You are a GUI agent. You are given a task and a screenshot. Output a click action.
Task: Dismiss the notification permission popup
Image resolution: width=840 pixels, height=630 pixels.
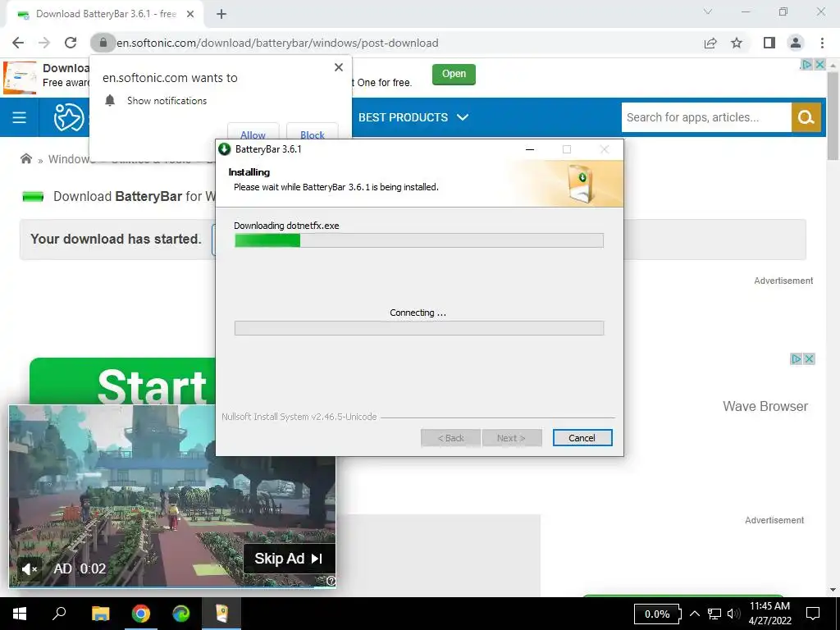click(339, 67)
